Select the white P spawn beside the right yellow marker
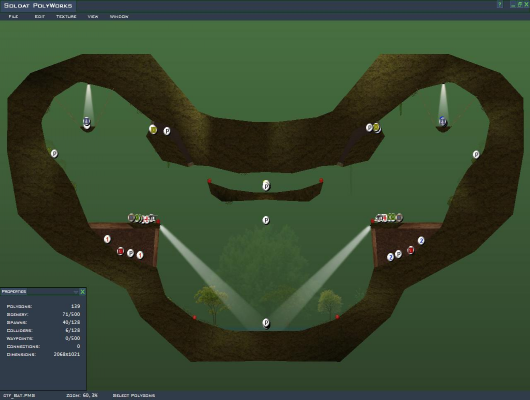This screenshot has width=530, height=400. pyautogui.click(x=369, y=127)
